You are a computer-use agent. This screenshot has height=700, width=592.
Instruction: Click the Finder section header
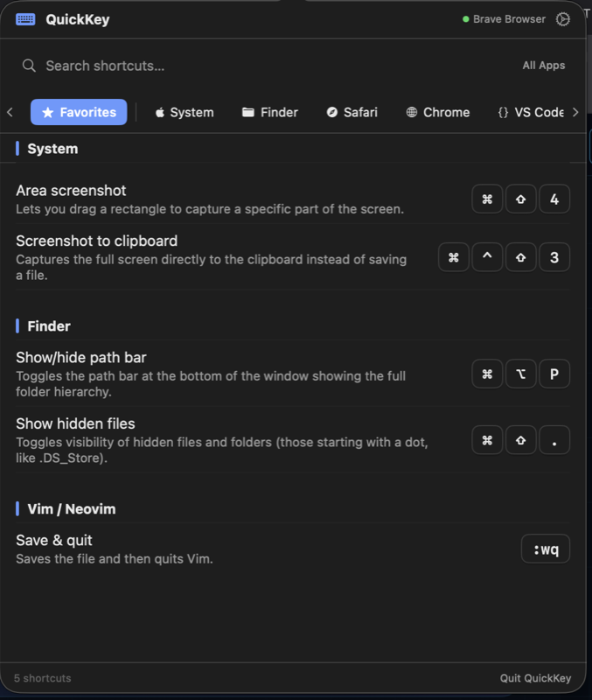click(x=49, y=326)
